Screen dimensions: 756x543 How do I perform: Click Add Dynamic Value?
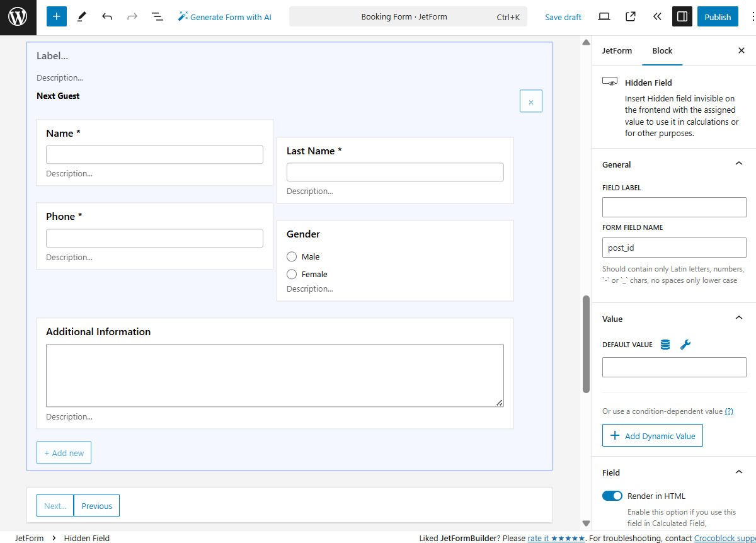point(652,435)
